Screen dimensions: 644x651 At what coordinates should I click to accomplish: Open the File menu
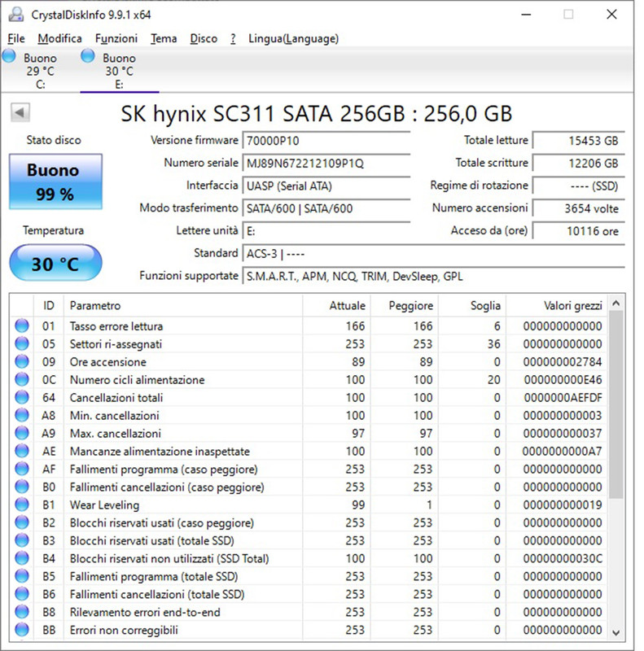(x=16, y=38)
